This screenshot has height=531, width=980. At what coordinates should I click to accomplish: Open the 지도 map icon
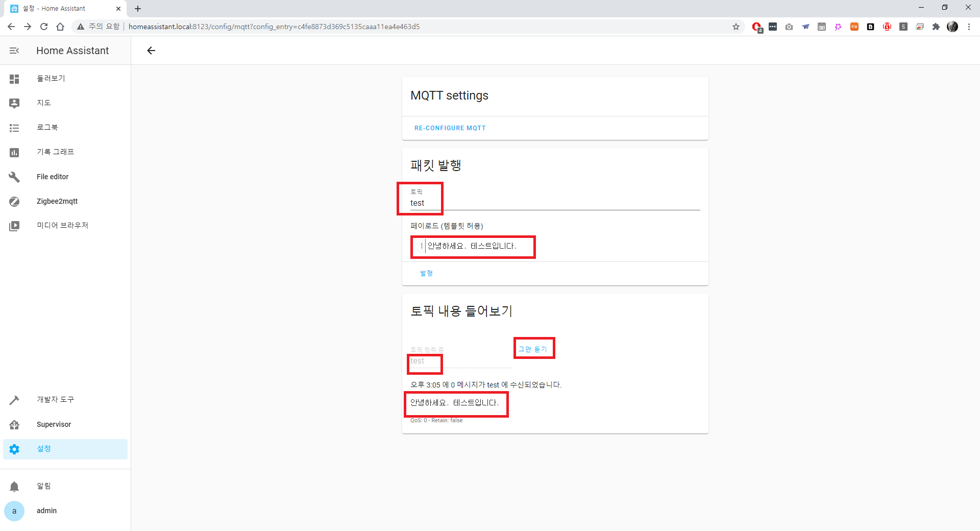tap(14, 103)
